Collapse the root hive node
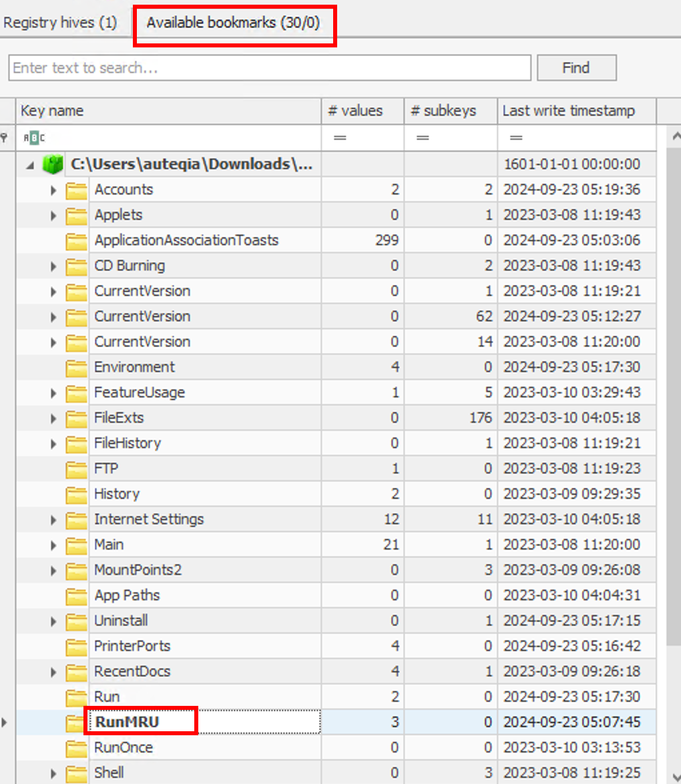This screenshot has width=681, height=784. pyautogui.click(x=30, y=165)
